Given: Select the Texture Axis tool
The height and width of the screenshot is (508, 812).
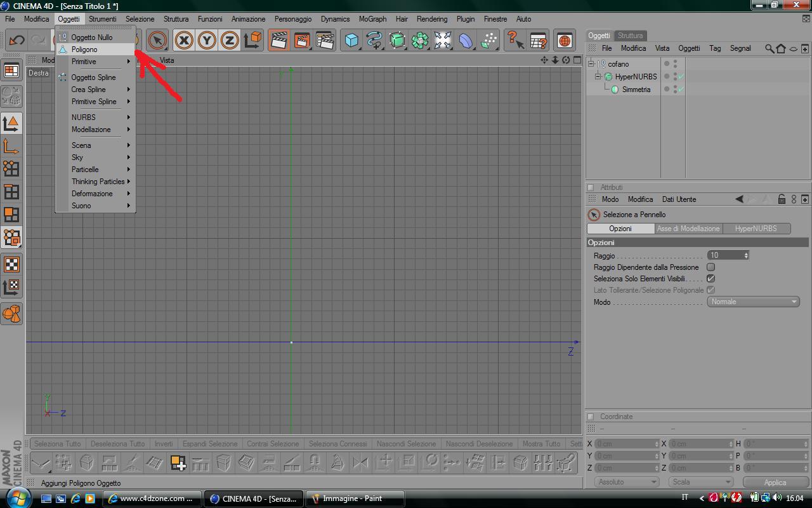Looking at the screenshot, I should pos(11,287).
